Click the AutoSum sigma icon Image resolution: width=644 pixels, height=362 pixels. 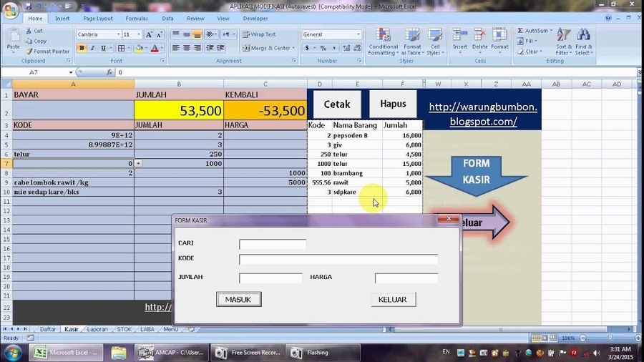pos(520,31)
